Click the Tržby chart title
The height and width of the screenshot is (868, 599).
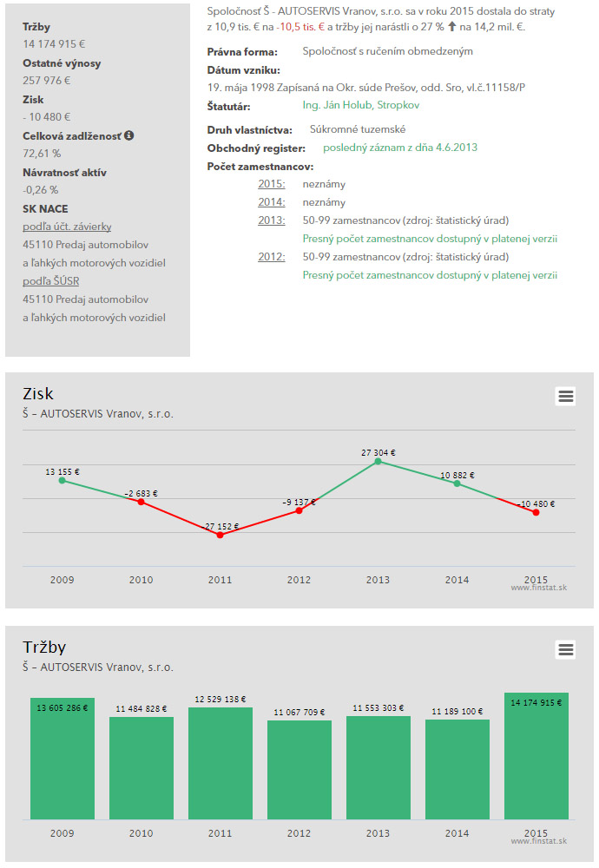[x=44, y=648]
